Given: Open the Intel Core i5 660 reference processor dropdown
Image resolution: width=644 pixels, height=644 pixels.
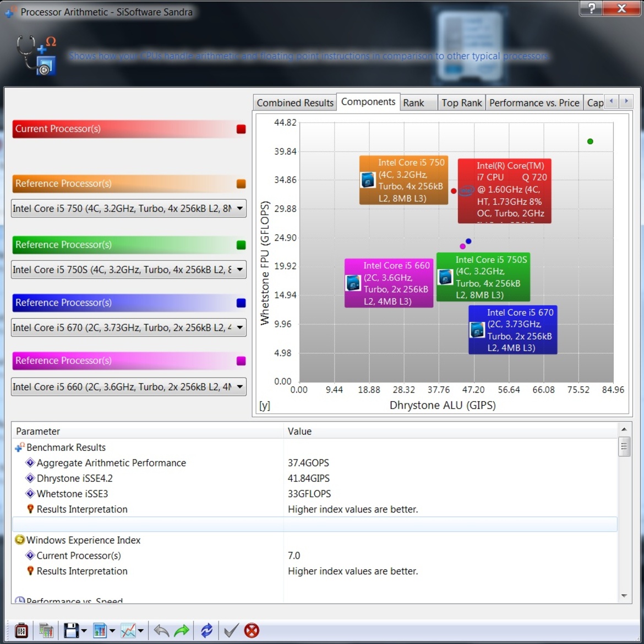Looking at the screenshot, I should pos(129,387).
